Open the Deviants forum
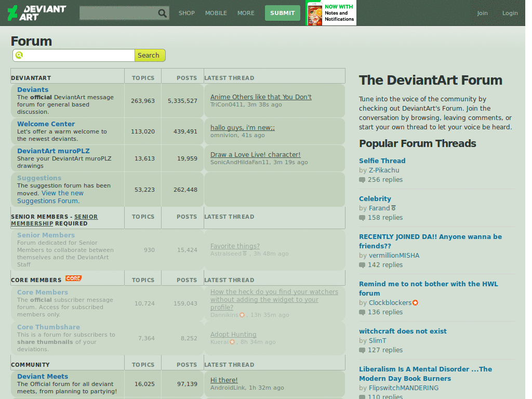532x399 pixels. (x=33, y=89)
